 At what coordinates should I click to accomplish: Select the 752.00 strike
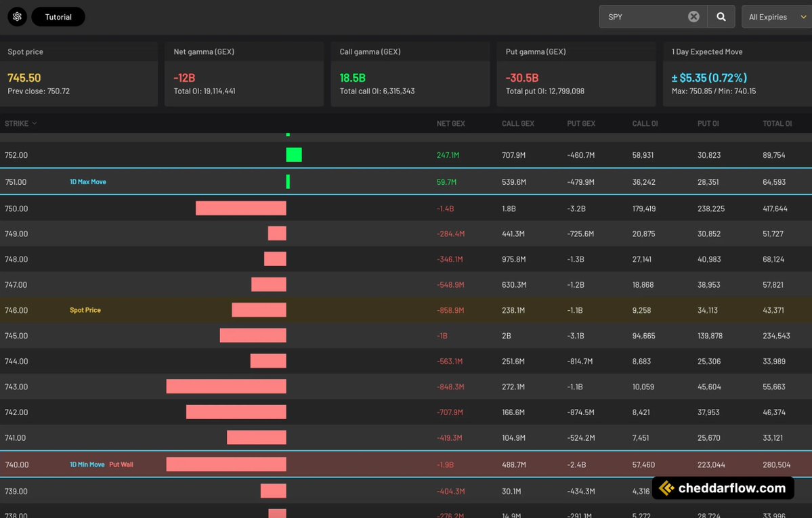(x=16, y=155)
